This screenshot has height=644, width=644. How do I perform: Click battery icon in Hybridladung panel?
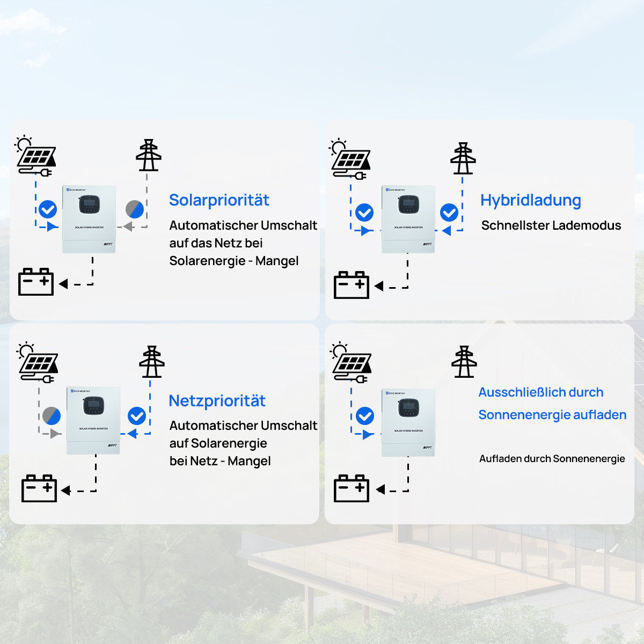coord(352,285)
